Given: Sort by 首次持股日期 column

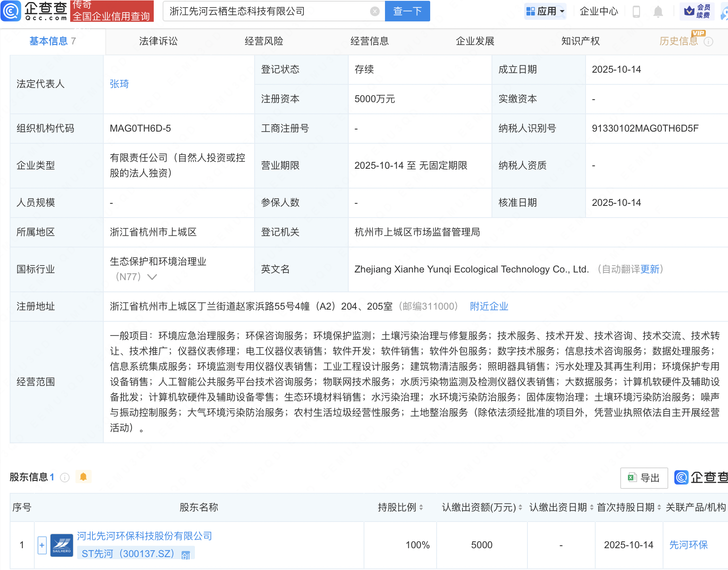Looking at the screenshot, I should pyautogui.click(x=659, y=507).
